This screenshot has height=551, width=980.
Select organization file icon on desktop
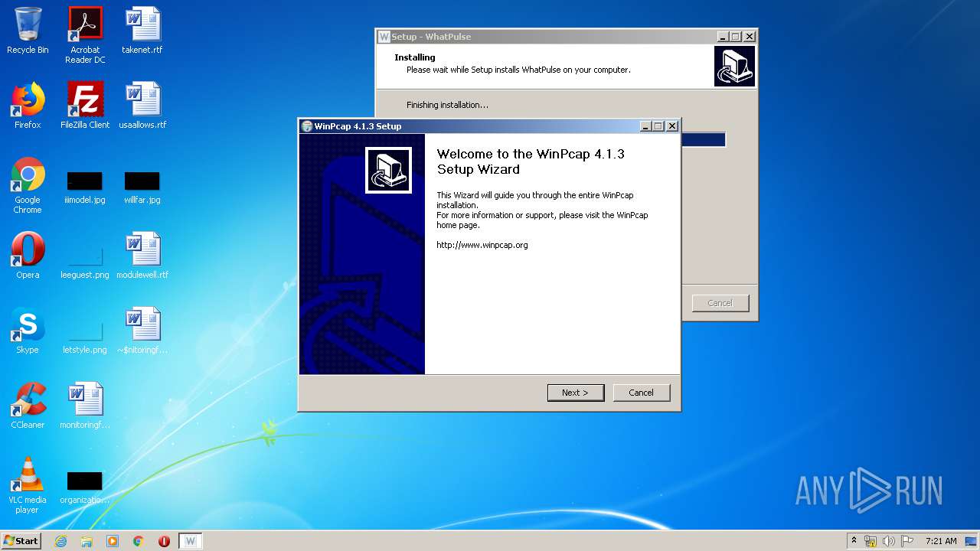(x=85, y=487)
